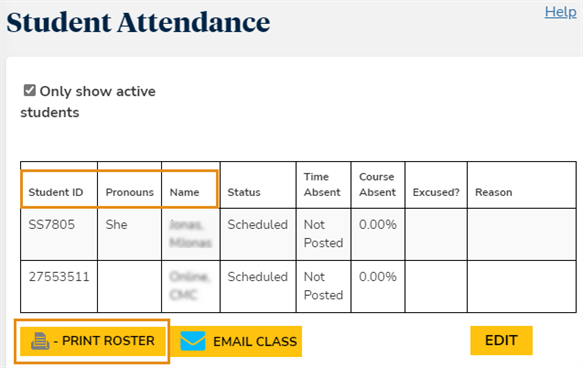Image resolution: width=583 pixels, height=368 pixels.
Task: Click the Time Absent column header
Action: 322,184
